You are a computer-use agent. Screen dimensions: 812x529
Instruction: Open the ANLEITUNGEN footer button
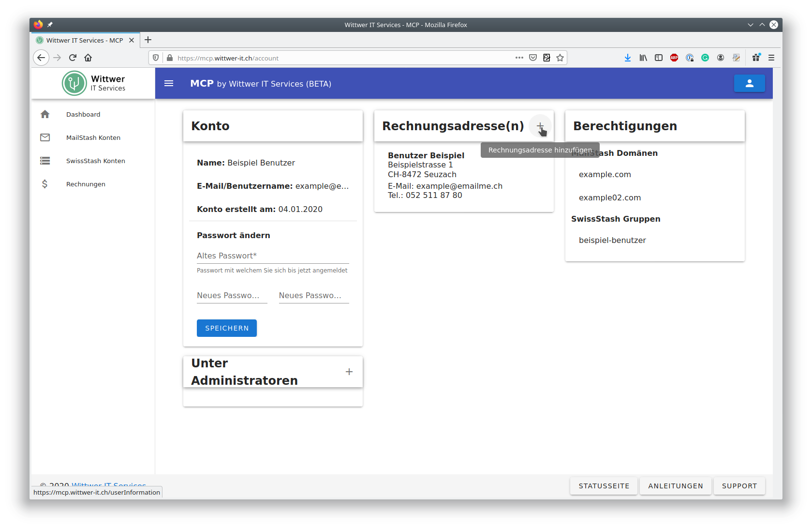coord(676,486)
